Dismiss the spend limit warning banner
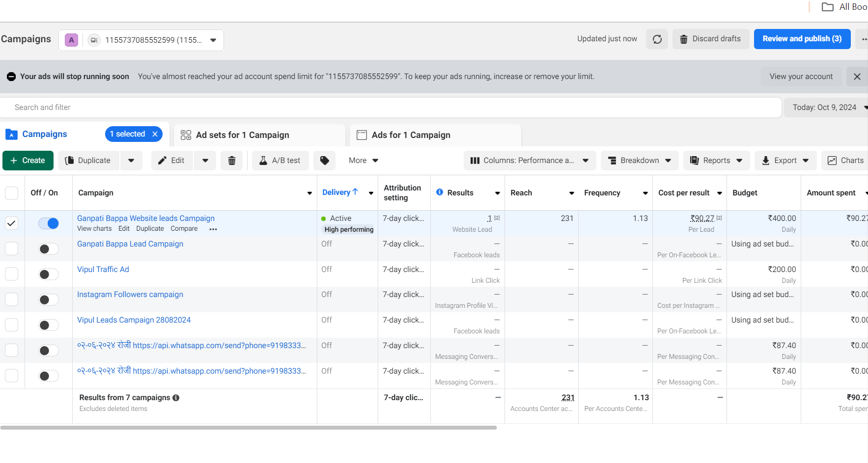Image resolution: width=868 pixels, height=463 pixels. (x=857, y=77)
